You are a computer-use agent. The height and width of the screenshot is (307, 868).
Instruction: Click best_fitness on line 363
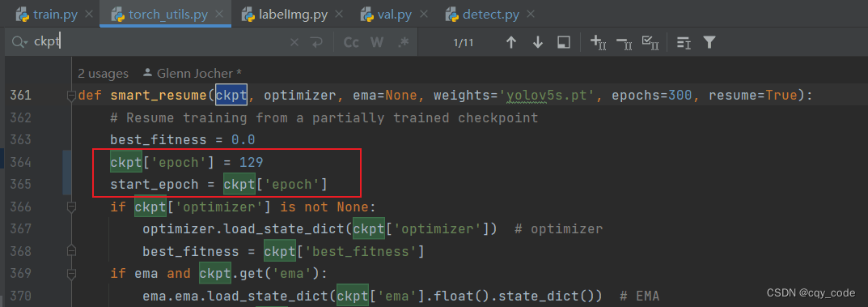click(x=159, y=140)
